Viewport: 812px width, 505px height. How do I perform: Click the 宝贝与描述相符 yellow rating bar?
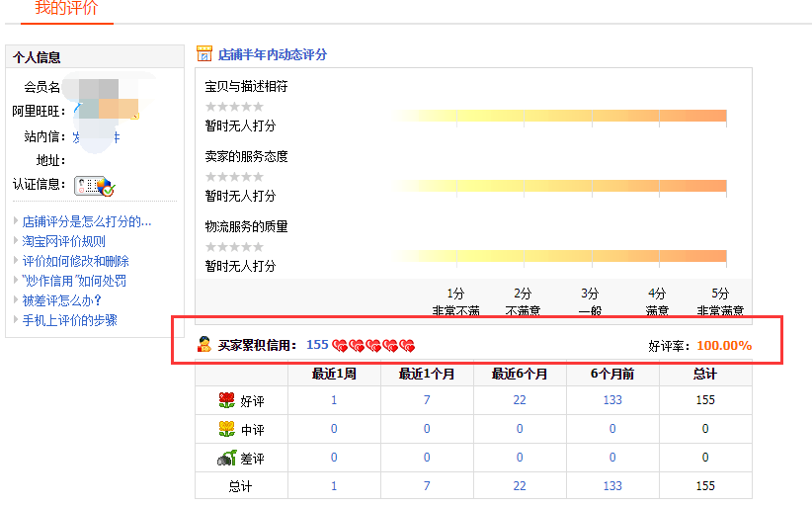point(561,116)
